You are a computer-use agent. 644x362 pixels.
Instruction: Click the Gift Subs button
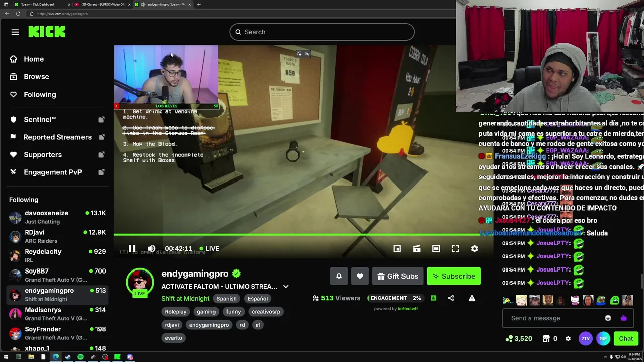click(397, 276)
